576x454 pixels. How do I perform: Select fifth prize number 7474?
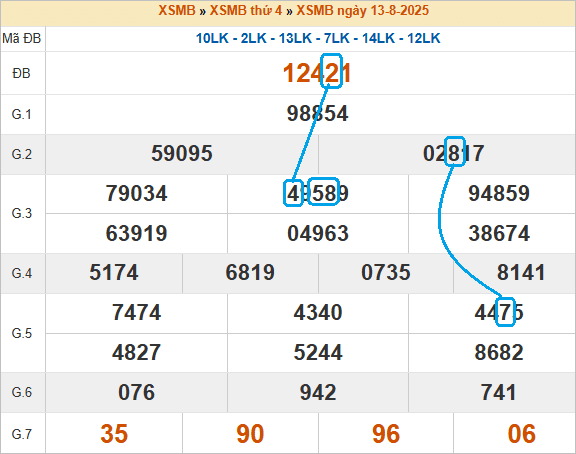[x=136, y=313]
